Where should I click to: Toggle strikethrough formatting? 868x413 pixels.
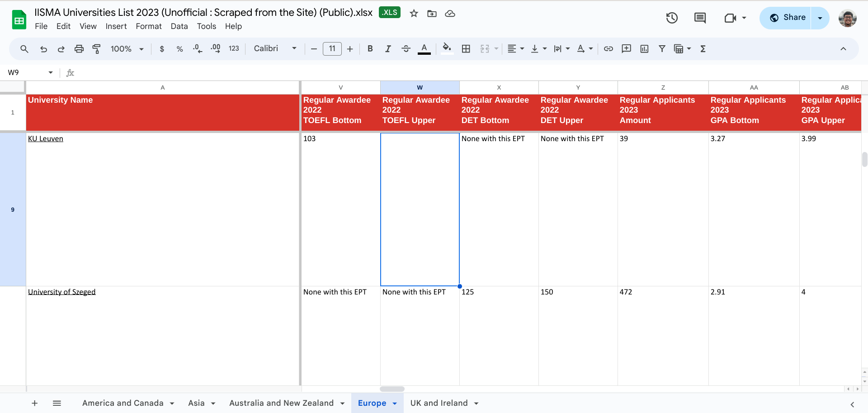[406, 49]
